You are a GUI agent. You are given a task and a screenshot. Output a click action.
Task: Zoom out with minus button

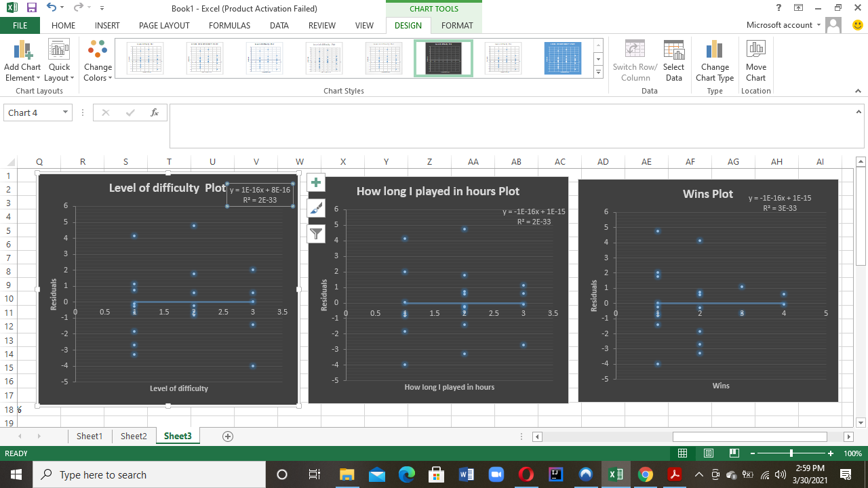(753, 453)
